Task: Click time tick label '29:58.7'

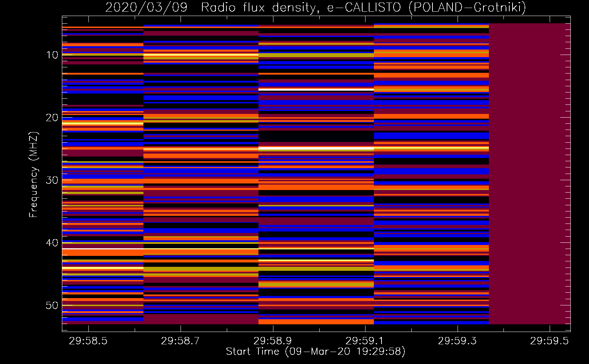Action: click(x=180, y=341)
